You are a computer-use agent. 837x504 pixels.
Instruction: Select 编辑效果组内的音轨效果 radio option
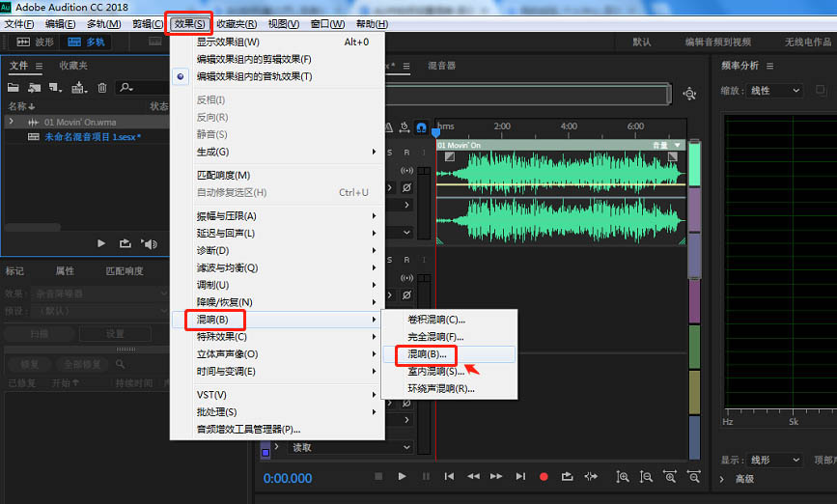(254, 76)
